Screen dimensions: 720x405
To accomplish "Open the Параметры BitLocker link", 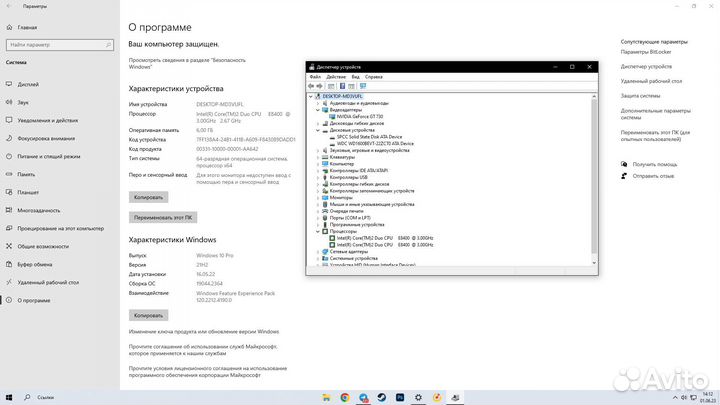I will [x=647, y=52].
